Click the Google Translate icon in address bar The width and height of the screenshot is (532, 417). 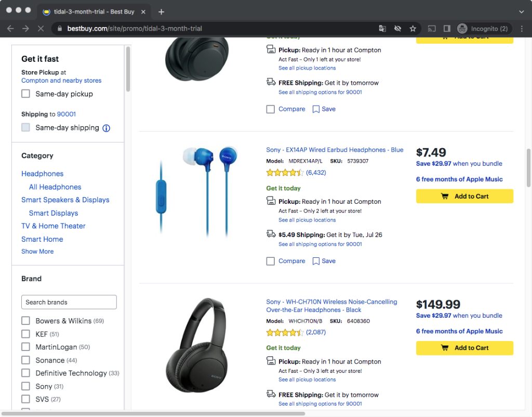[x=383, y=29]
